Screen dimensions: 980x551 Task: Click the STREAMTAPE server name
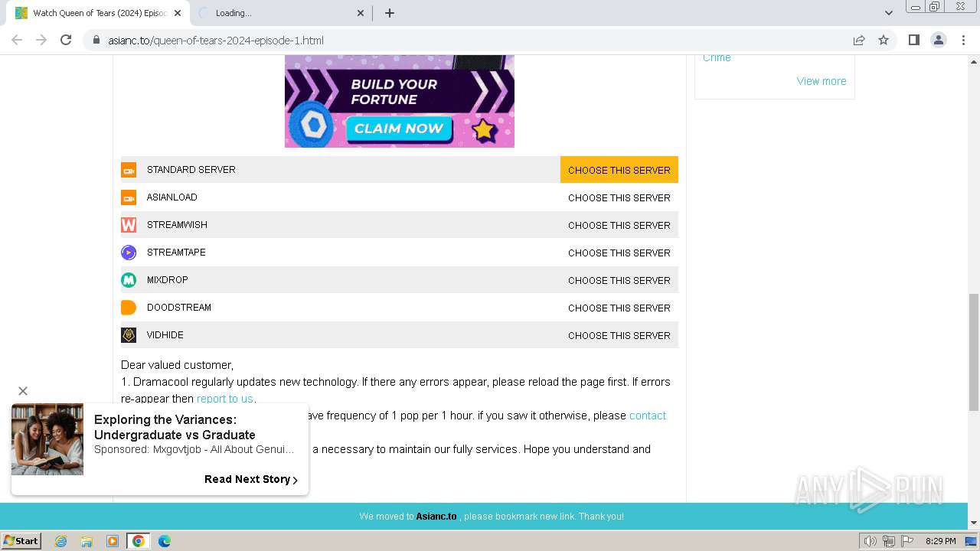pyautogui.click(x=176, y=253)
